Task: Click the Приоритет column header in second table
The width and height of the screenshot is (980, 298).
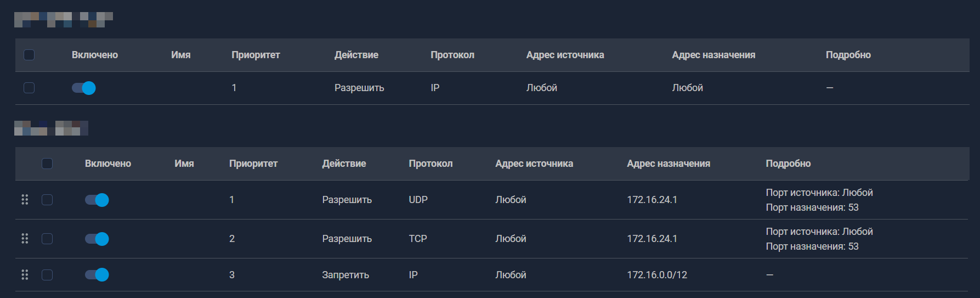Action: pos(253,164)
